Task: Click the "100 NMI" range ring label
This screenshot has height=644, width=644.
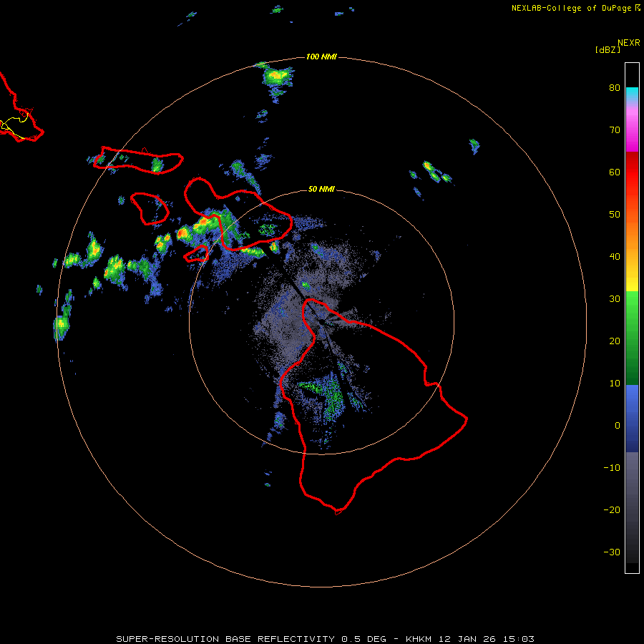Action: [321, 57]
